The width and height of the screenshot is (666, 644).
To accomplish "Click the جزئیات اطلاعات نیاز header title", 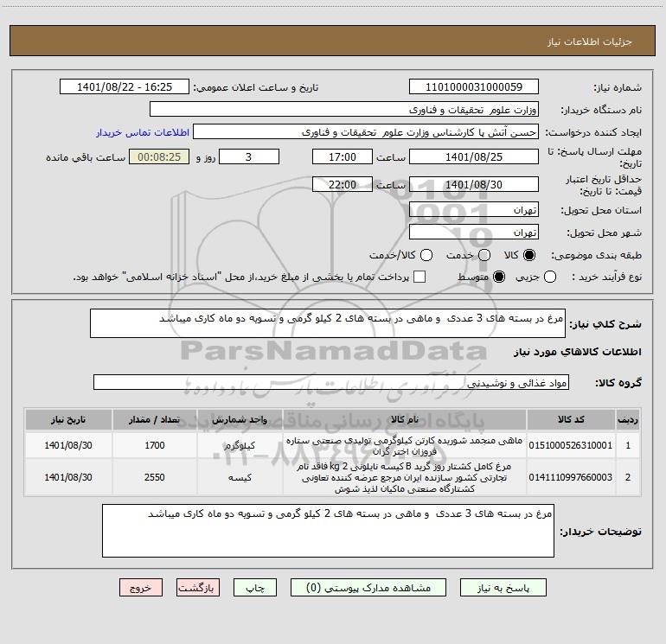I will (590, 41).
